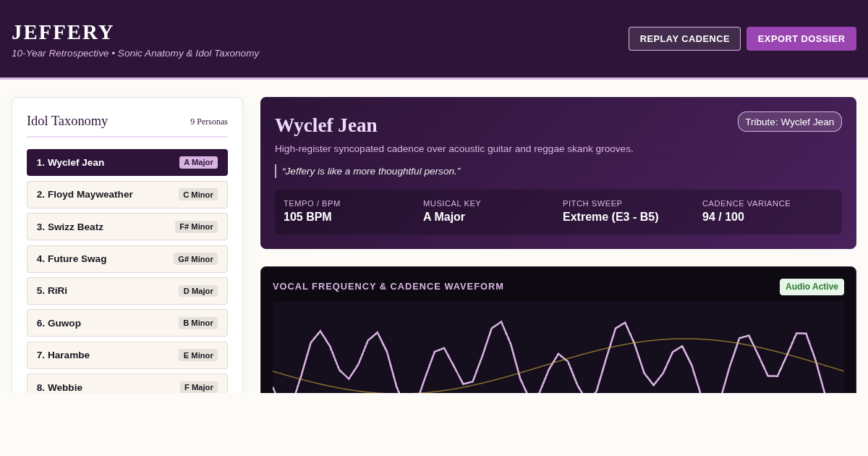Click the Wyclef Jean card heading
The height and width of the screenshot is (456, 868).
[x=326, y=125]
